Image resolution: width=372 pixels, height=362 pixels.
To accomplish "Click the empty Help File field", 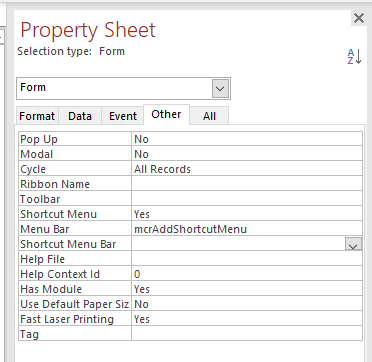I will point(247,259).
